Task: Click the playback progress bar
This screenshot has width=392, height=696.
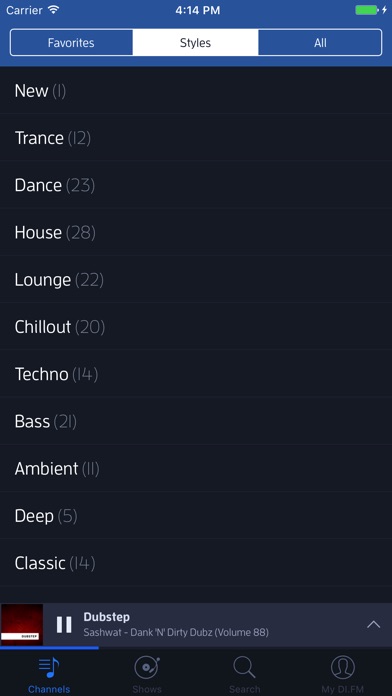Action: (x=196, y=648)
